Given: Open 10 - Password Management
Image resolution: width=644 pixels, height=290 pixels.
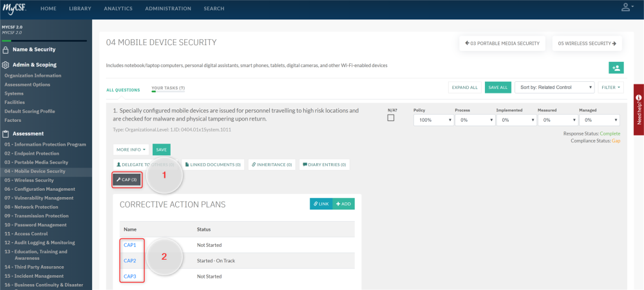Looking at the screenshot, I should click(x=35, y=225).
